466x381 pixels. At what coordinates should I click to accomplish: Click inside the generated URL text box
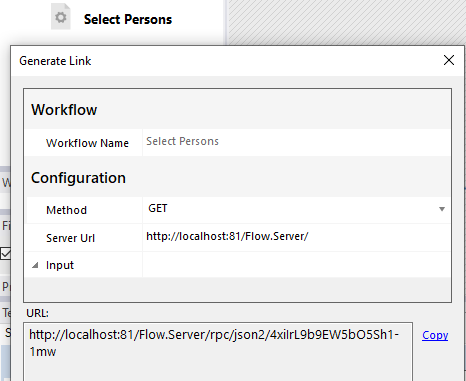(x=218, y=352)
